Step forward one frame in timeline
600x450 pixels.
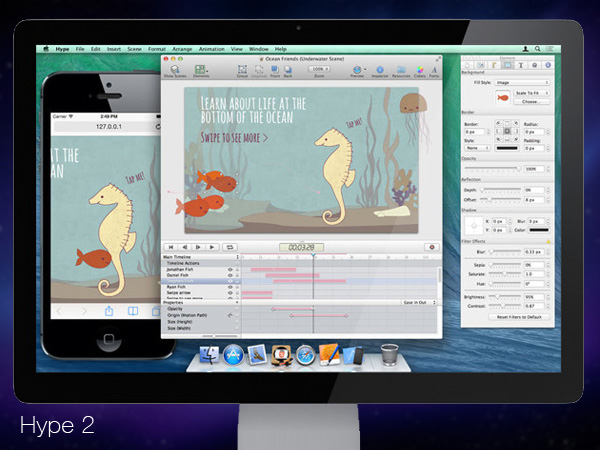tap(198, 247)
